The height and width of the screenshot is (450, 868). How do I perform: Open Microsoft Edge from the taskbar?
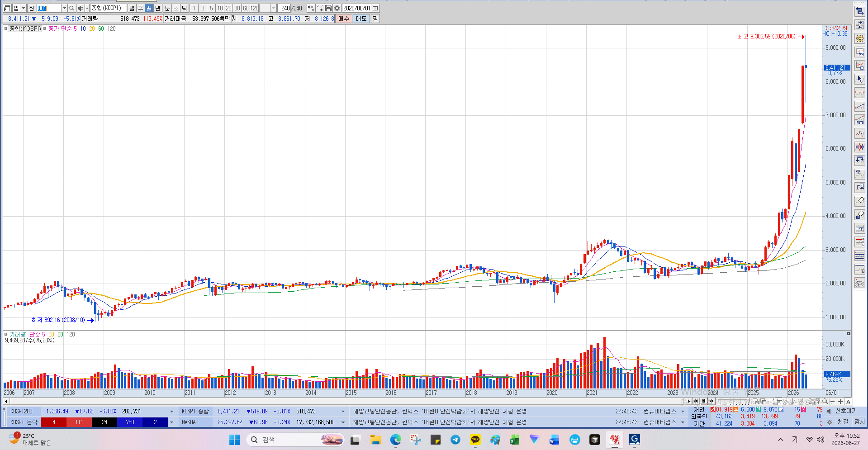tap(396, 440)
